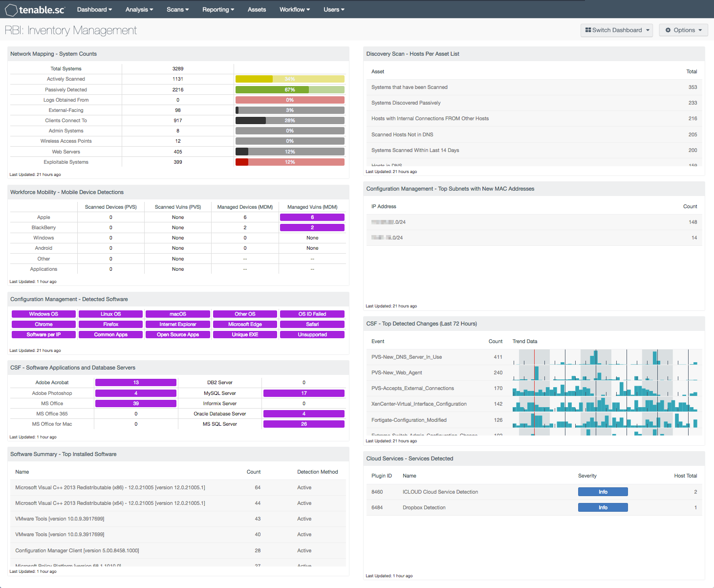Screen dimensions: 714x588
Task: Click the ICLOUD Cloud Service Detection name
Action: click(x=440, y=492)
